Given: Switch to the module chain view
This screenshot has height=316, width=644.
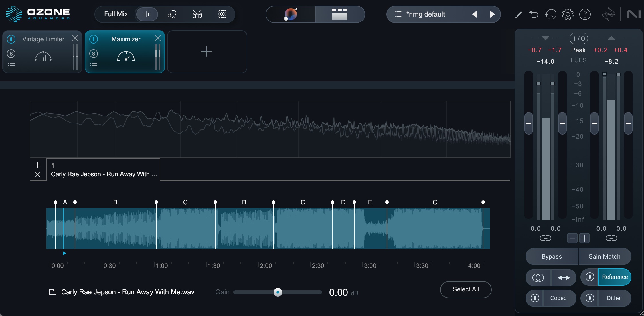Looking at the screenshot, I should pos(340,14).
